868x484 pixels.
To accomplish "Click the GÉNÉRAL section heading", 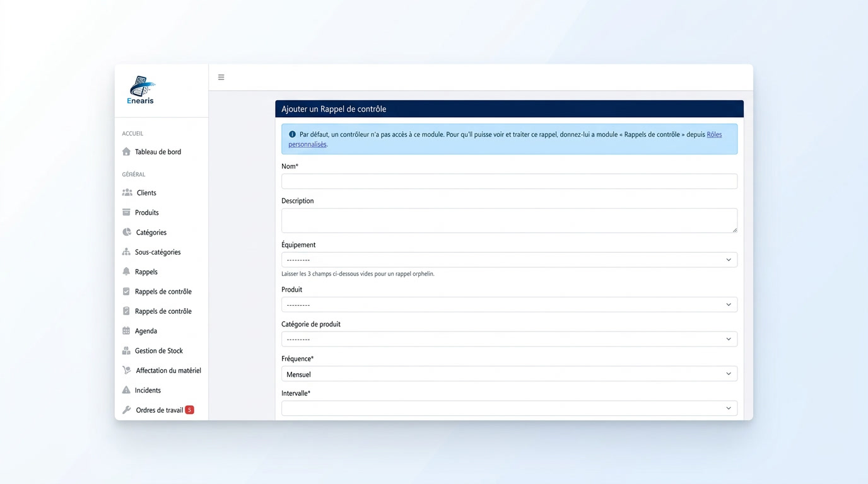I will [x=134, y=175].
